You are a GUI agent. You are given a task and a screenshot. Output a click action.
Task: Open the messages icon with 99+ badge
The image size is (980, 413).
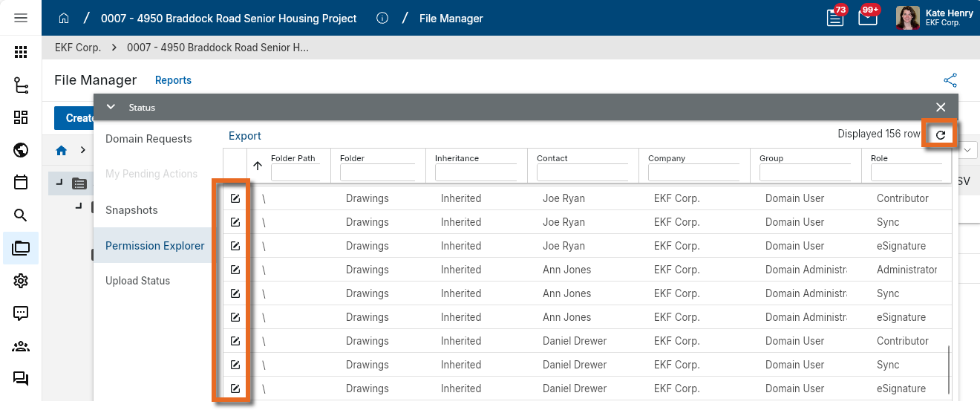867,18
